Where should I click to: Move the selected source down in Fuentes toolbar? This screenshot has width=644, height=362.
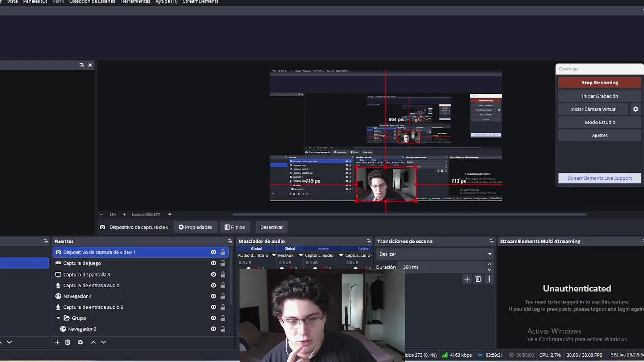point(103,342)
